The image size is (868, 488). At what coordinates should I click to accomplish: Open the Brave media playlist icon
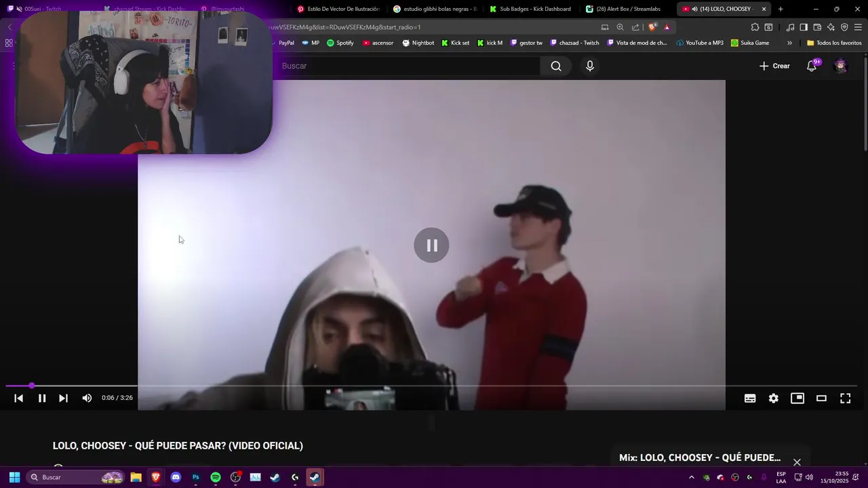point(790,27)
